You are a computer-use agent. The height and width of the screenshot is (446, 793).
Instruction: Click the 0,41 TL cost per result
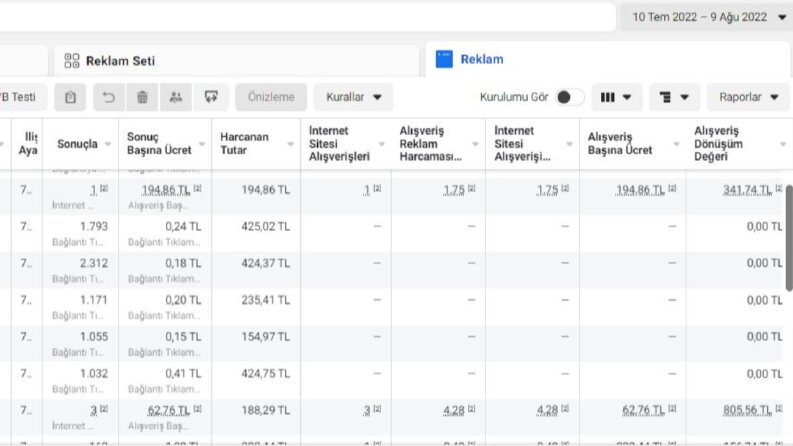[x=183, y=374]
